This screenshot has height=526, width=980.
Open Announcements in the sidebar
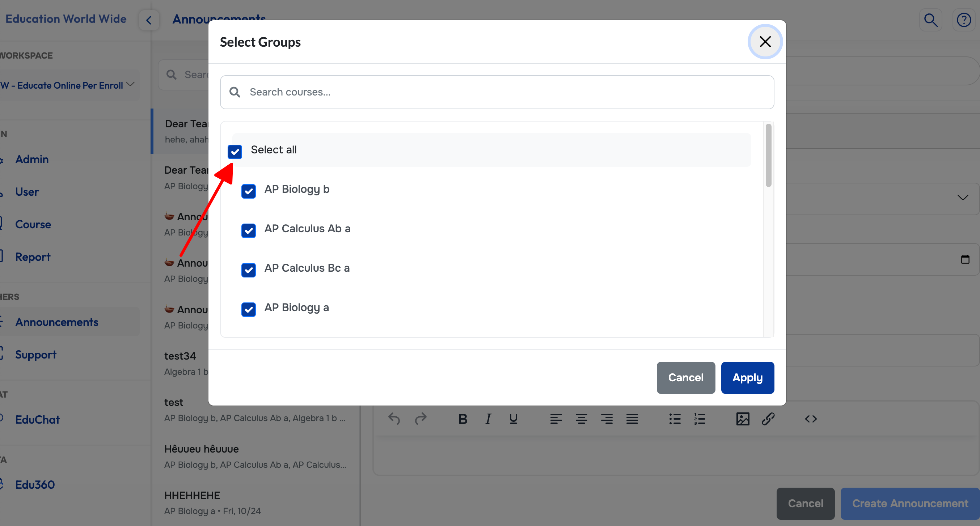(x=57, y=322)
